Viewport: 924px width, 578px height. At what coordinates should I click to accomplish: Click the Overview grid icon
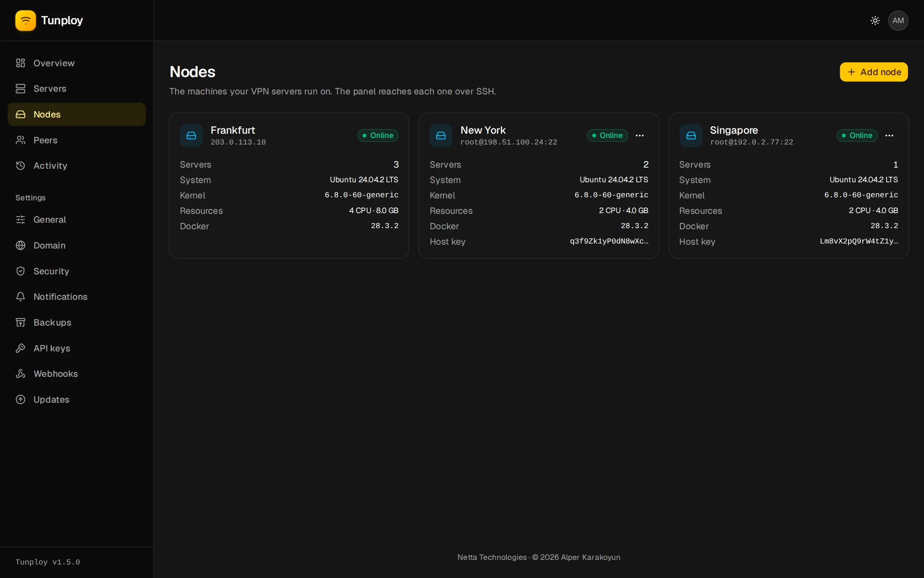20,63
